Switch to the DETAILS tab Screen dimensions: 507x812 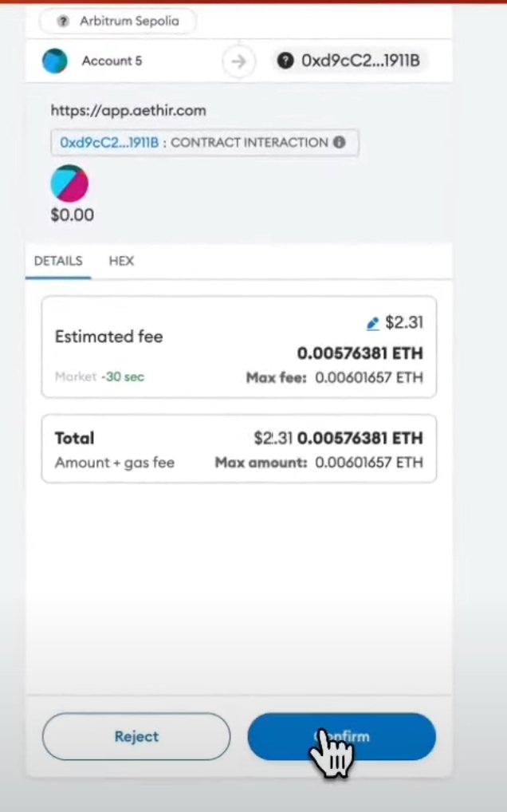57,261
